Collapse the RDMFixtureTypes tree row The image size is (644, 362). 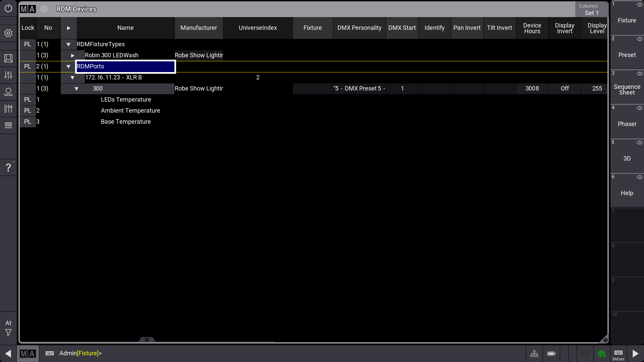coord(68,44)
